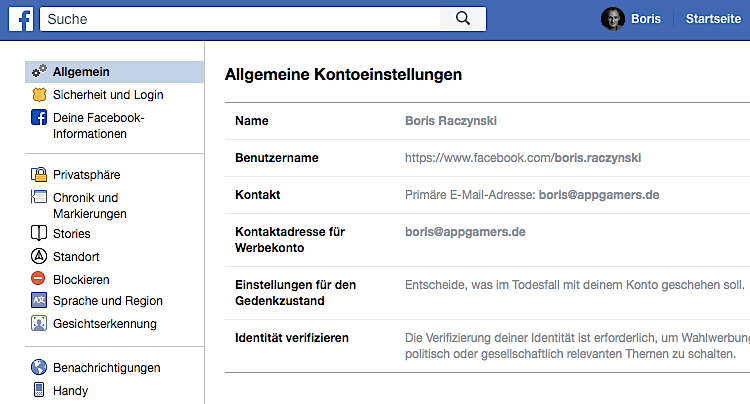Click the Facebook logo icon
750x404 pixels.
click(x=21, y=19)
